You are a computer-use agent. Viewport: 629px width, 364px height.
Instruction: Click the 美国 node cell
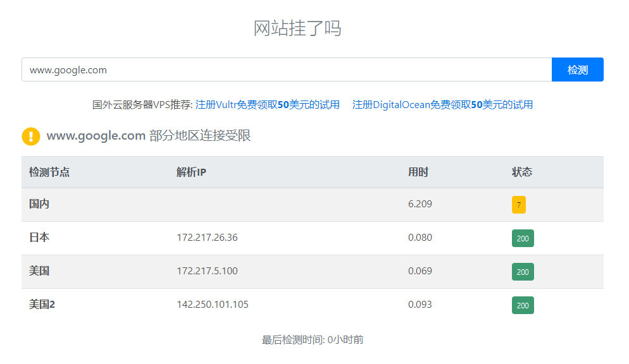tap(39, 270)
